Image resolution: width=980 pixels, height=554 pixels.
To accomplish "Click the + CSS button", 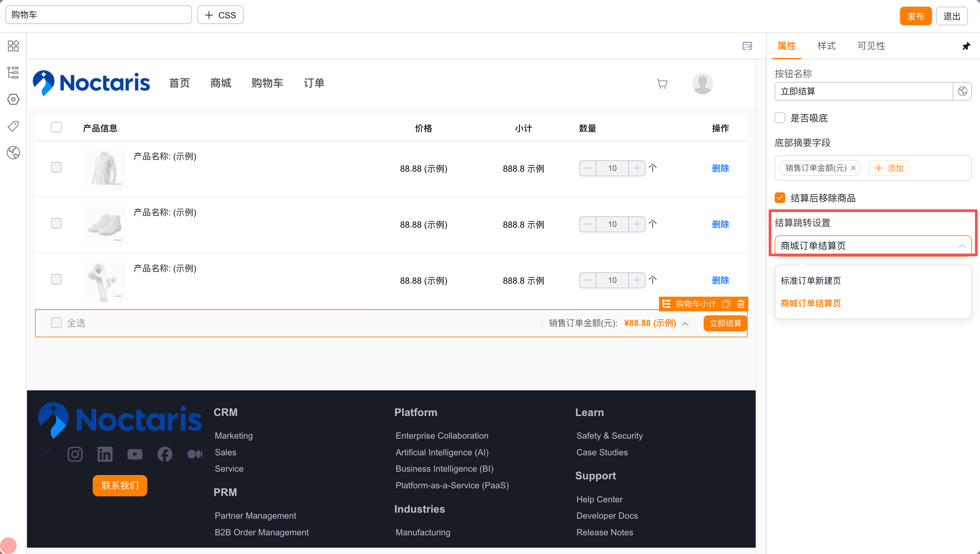I will pos(220,15).
